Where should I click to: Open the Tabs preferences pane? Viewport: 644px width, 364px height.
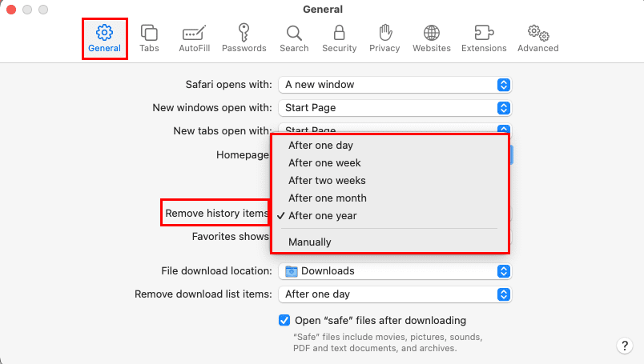coord(149,38)
